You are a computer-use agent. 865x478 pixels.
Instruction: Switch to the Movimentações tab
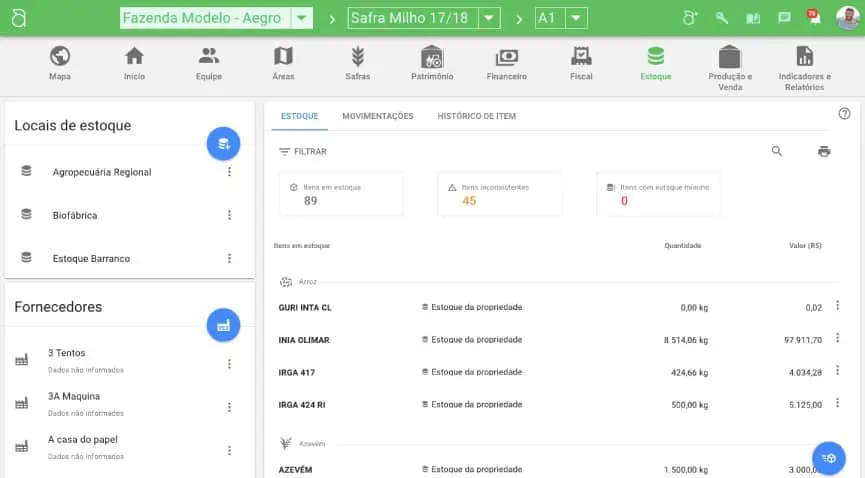(x=377, y=116)
